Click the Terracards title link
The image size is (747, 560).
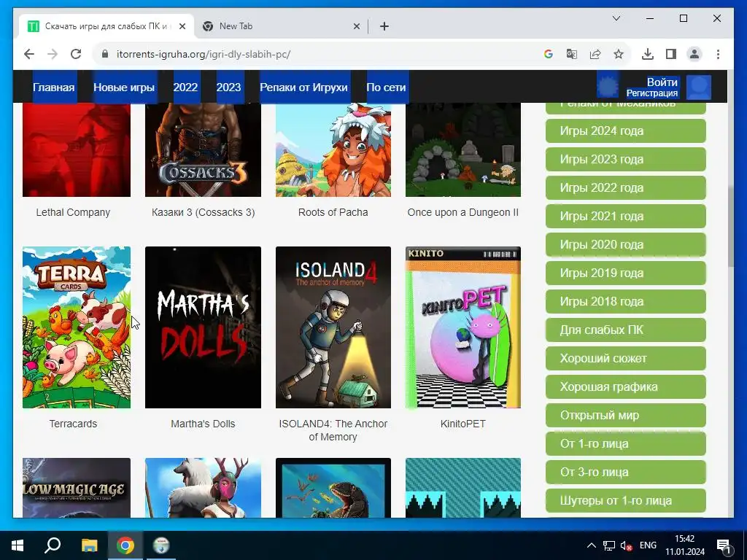(x=73, y=424)
